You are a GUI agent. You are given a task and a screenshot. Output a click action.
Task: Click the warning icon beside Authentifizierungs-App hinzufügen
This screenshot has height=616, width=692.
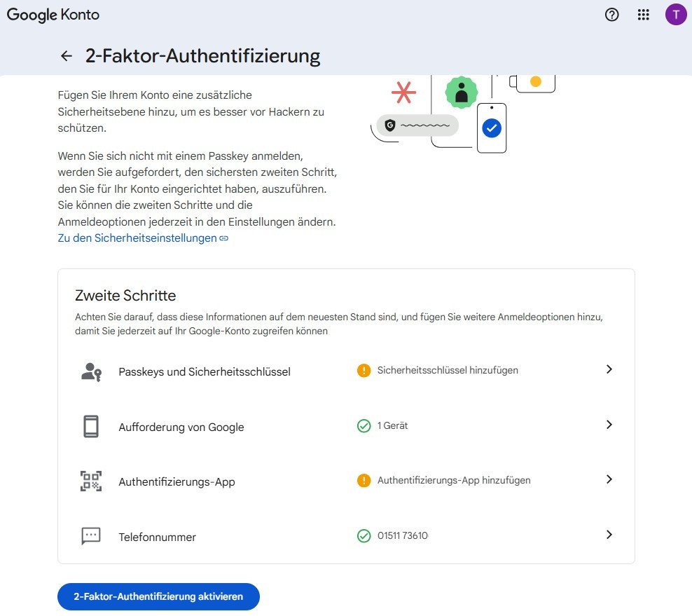[364, 480]
